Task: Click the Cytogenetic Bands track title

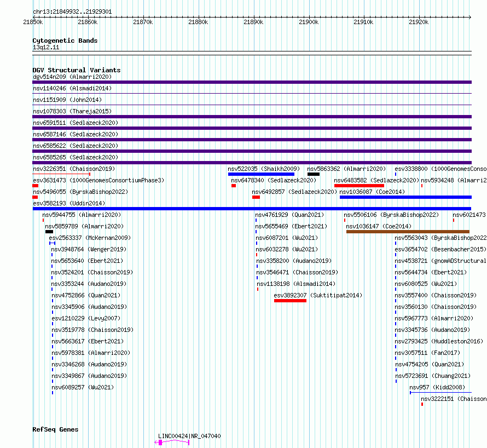Action: coord(65,41)
